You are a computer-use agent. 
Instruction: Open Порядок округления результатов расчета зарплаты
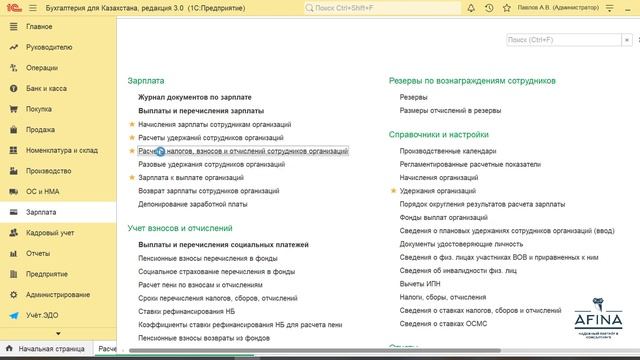coord(482,204)
